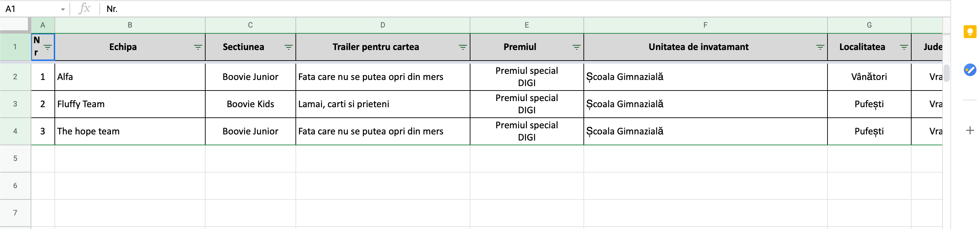980x229 pixels.
Task: Select row 5 header
Action: [x=15, y=159]
